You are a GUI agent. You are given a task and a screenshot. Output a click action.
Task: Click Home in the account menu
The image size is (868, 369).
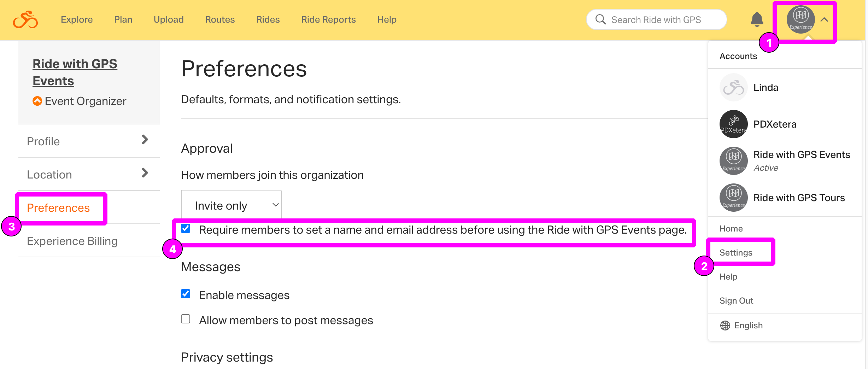[x=731, y=229]
